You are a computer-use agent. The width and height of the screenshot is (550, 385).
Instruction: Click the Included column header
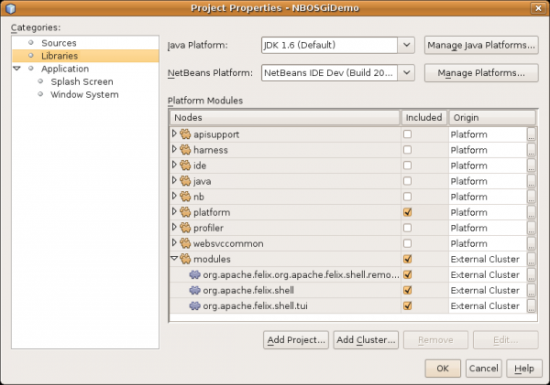click(x=424, y=117)
